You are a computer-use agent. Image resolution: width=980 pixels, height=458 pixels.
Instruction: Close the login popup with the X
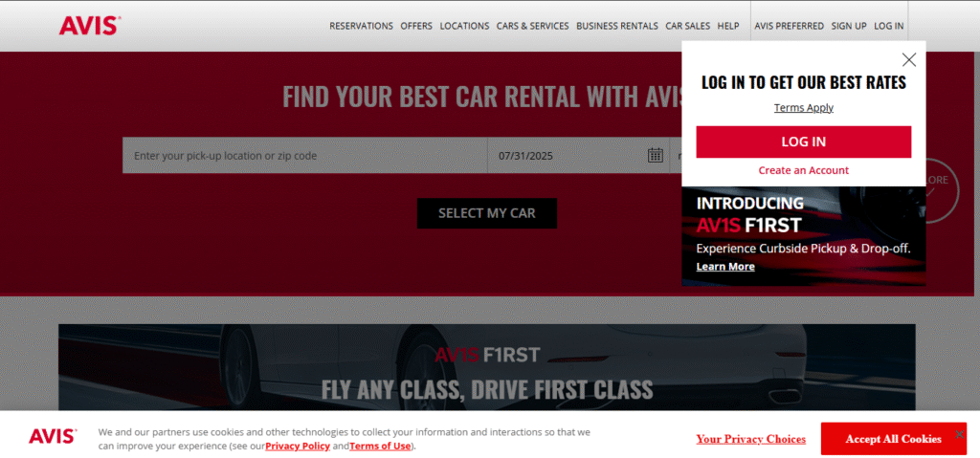(909, 59)
